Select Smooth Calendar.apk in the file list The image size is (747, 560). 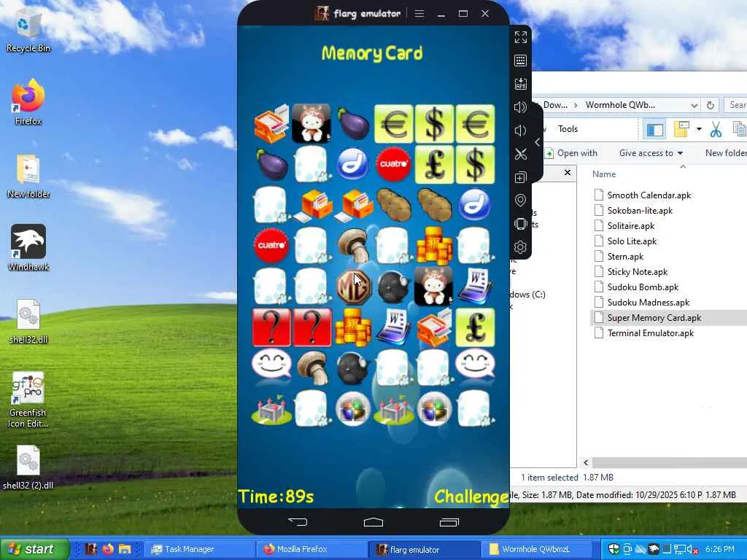649,195
